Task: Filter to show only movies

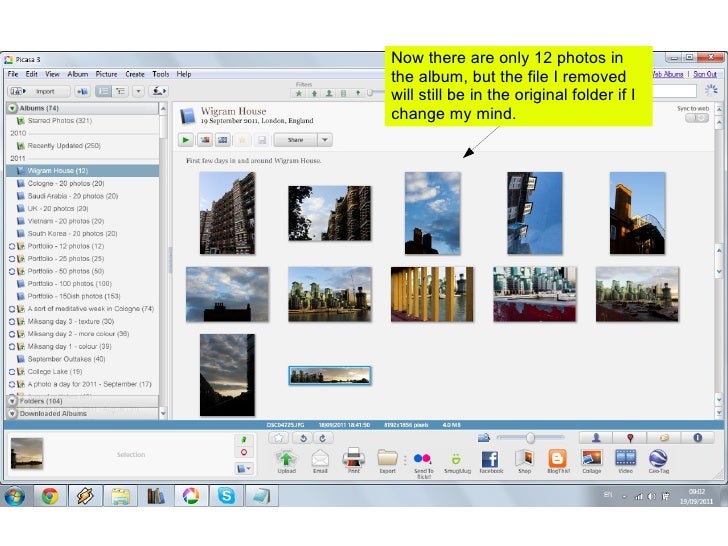Action: (x=344, y=93)
